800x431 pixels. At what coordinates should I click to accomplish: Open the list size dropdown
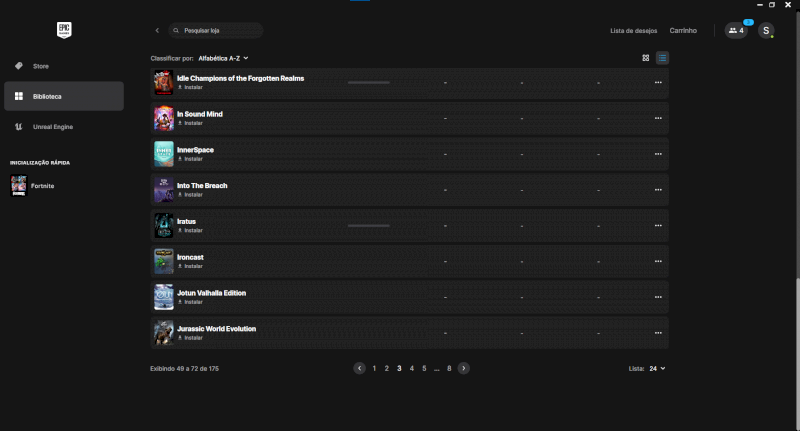pyautogui.click(x=657, y=368)
